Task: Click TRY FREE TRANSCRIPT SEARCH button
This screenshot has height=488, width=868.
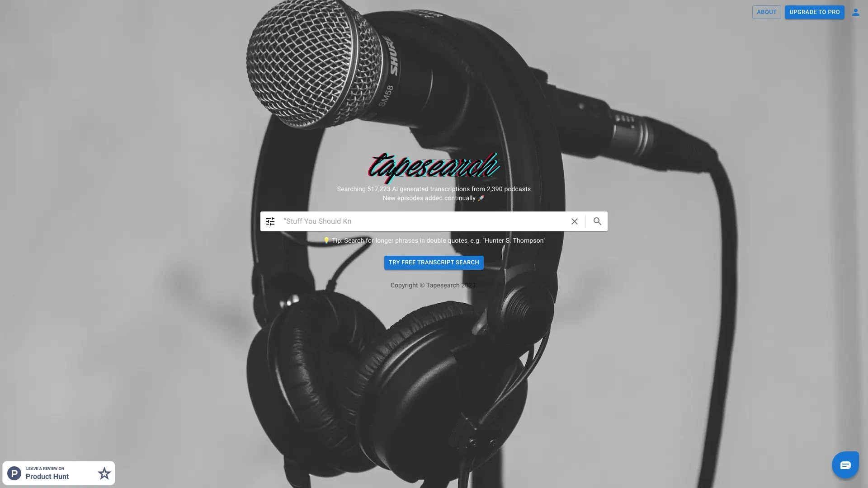Action: click(434, 263)
